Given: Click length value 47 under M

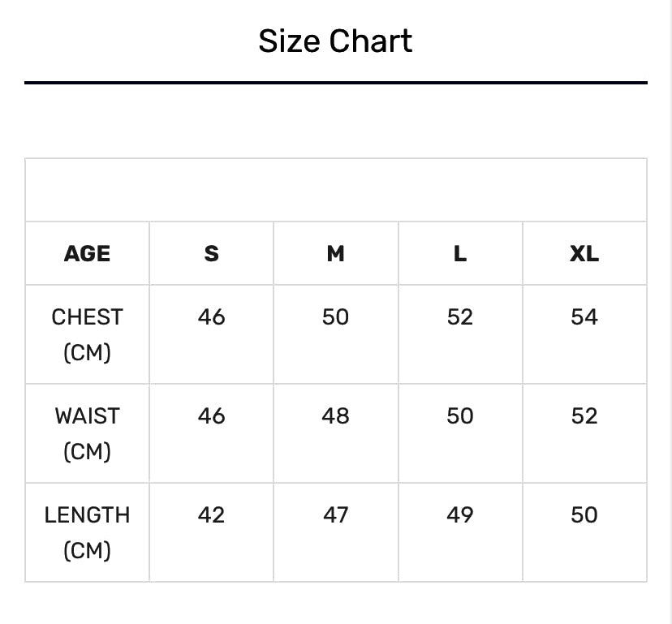Looking at the screenshot, I should (335, 514).
